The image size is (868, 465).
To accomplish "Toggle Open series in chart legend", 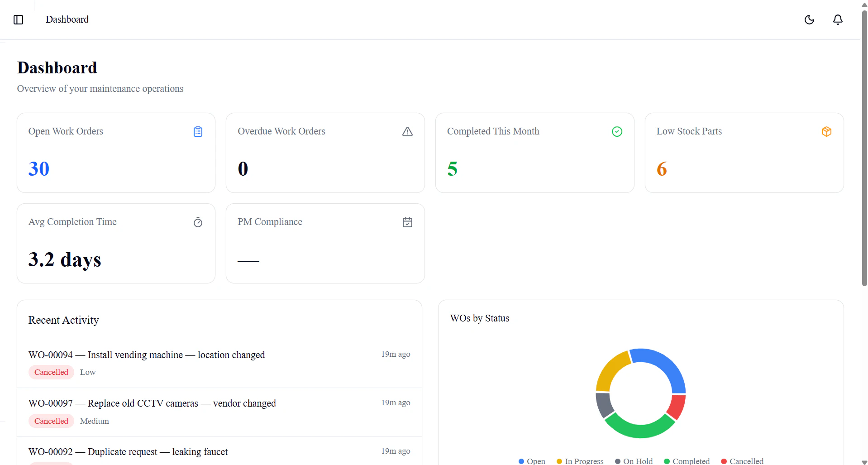I will pos(532,461).
